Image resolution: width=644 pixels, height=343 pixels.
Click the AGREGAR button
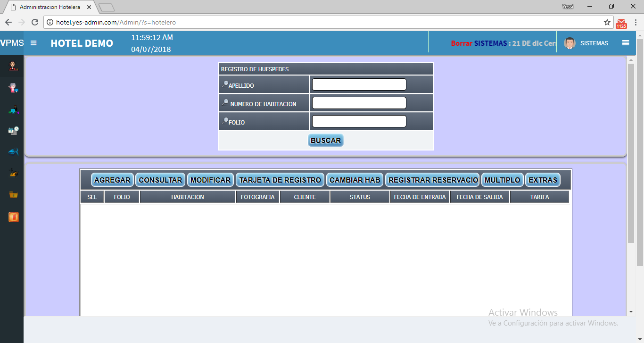(112, 180)
